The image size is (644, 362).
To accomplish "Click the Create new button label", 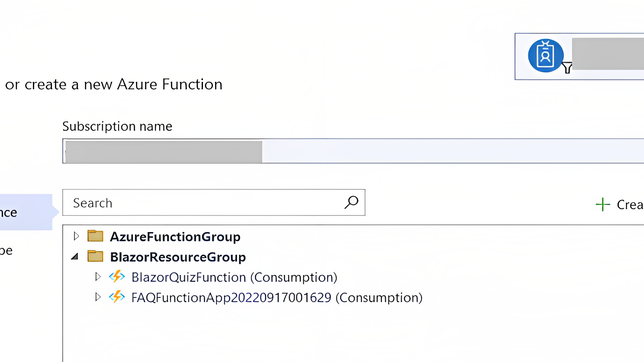I will [630, 204].
